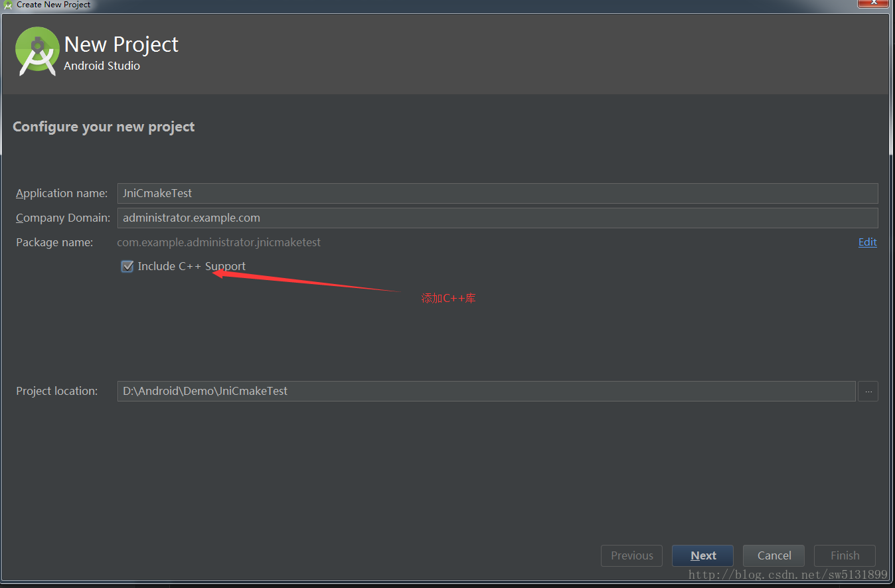The width and height of the screenshot is (895, 588).
Task: Edit the package name via Edit link
Action: [x=867, y=242]
